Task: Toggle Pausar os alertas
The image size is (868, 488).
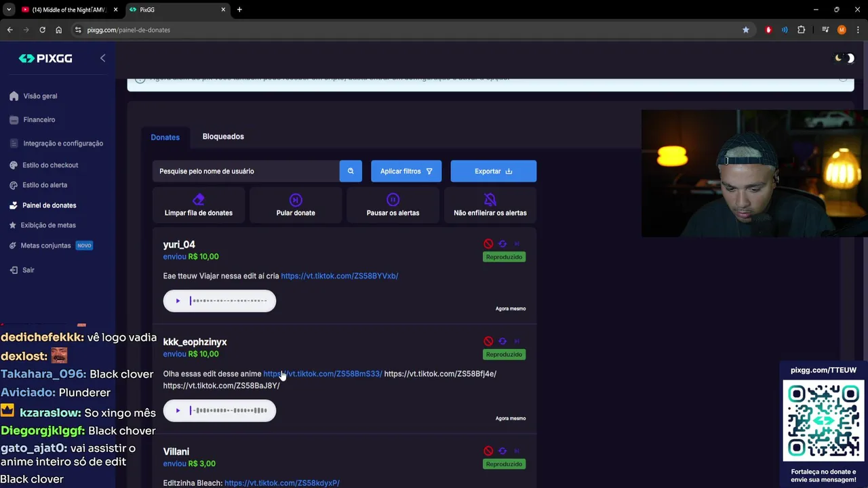Action: (x=393, y=205)
